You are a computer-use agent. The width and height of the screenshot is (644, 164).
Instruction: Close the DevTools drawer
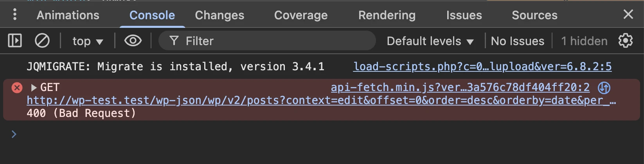click(628, 15)
